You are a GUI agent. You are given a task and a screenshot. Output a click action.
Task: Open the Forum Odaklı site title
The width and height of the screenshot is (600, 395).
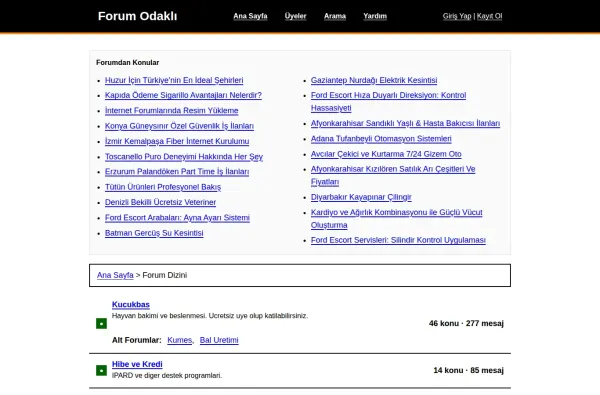[137, 16]
